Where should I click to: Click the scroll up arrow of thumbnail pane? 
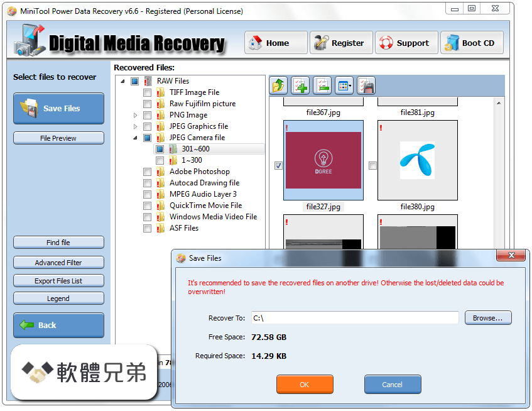(x=499, y=103)
